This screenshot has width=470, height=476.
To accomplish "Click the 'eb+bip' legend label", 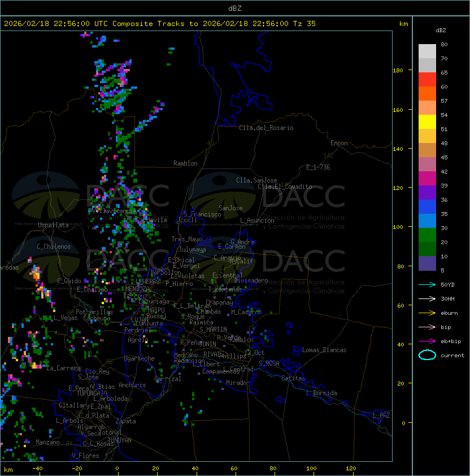I will click(x=451, y=341).
